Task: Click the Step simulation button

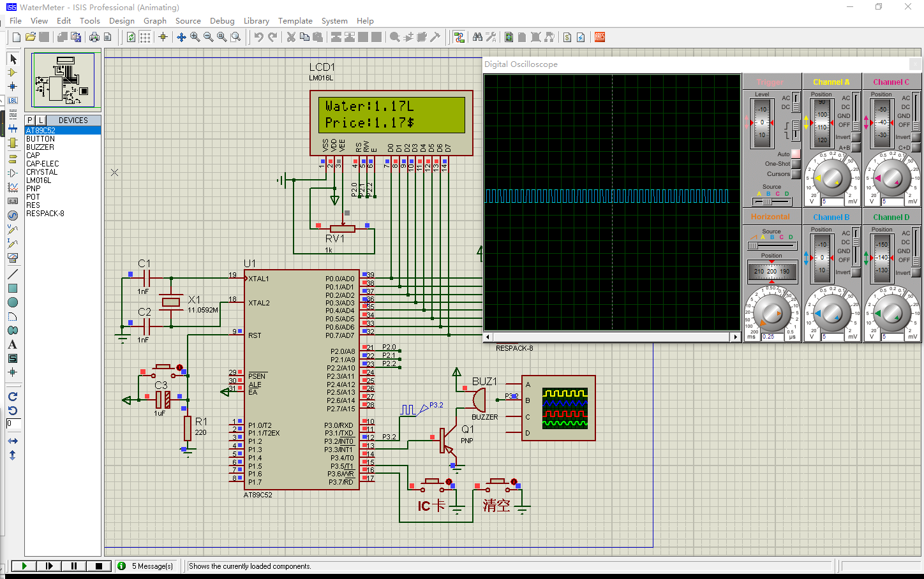Action: click(48, 566)
